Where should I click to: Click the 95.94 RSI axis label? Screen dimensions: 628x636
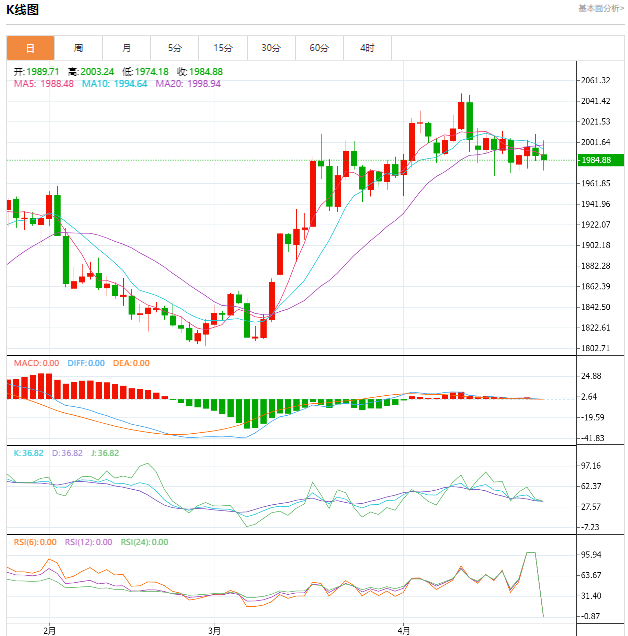pyautogui.click(x=591, y=555)
